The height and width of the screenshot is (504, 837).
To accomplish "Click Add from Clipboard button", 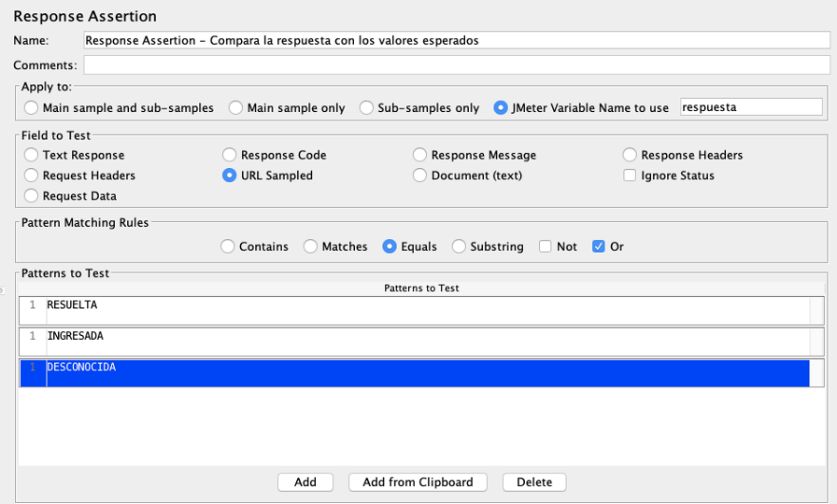I will click(418, 483).
